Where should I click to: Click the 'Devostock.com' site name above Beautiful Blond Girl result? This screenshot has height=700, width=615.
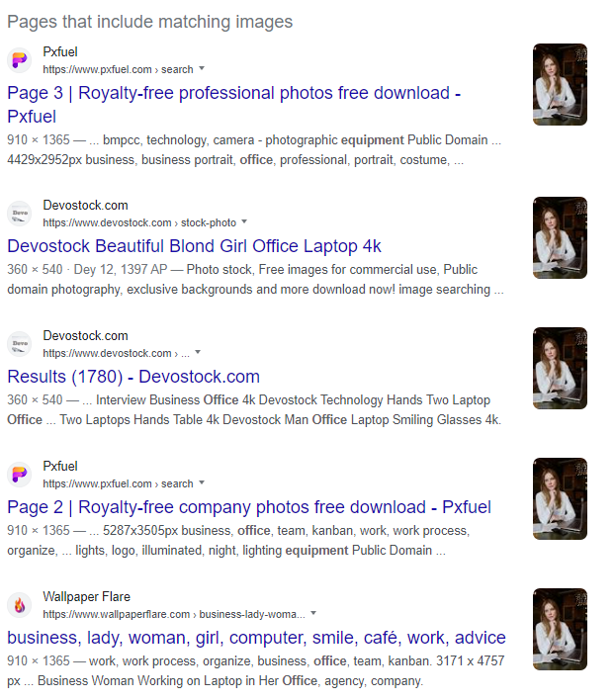(85, 205)
